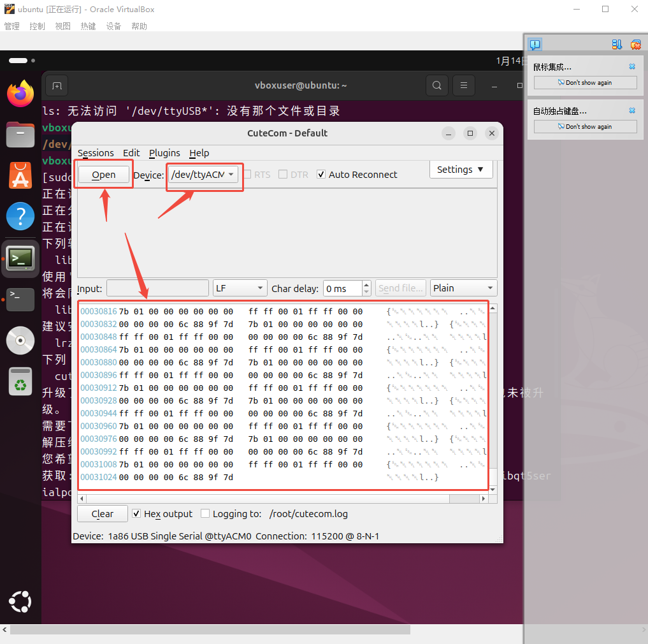Image resolution: width=648 pixels, height=644 pixels.
Task: Disable Auto Reconnect checkbox
Action: pyautogui.click(x=321, y=175)
